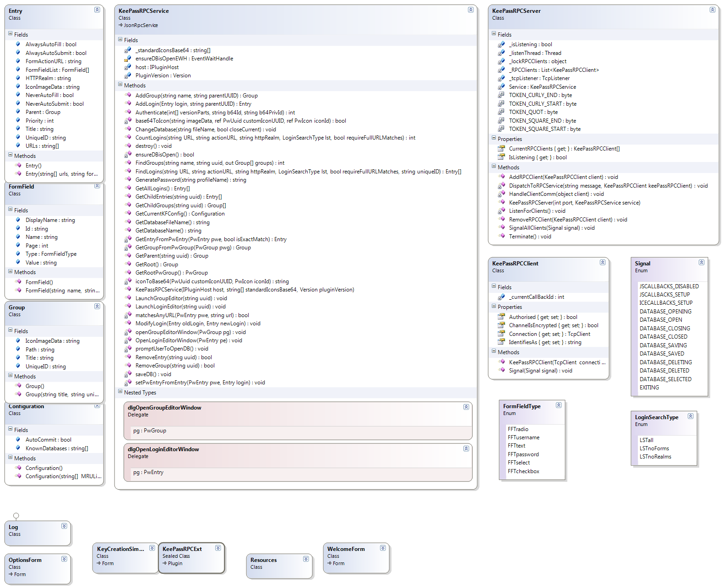Select the EXITING enum member in Signal
Viewport: 723px width, 588px height.
coord(649,388)
